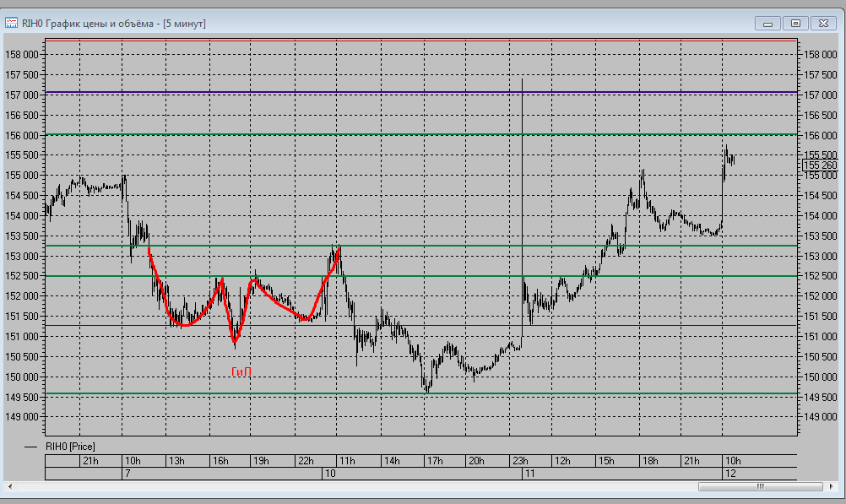Click the date label 7 on time axis

pos(127,474)
